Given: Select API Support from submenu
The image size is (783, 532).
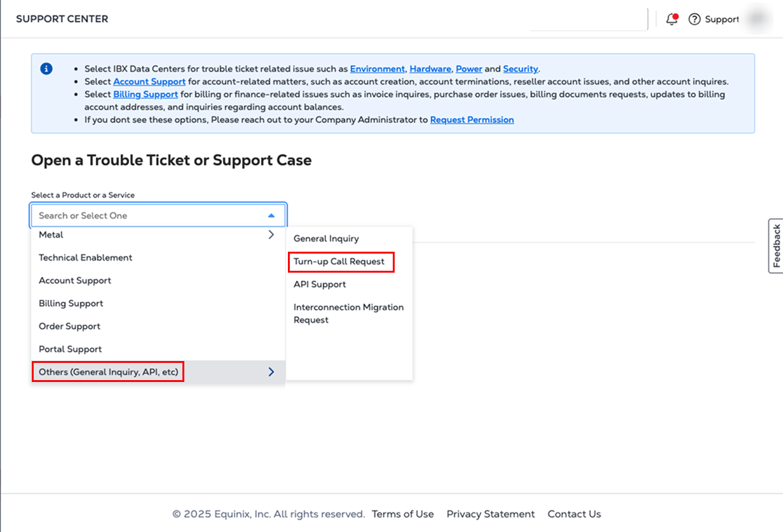Looking at the screenshot, I should pyautogui.click(x=320, y=284).
